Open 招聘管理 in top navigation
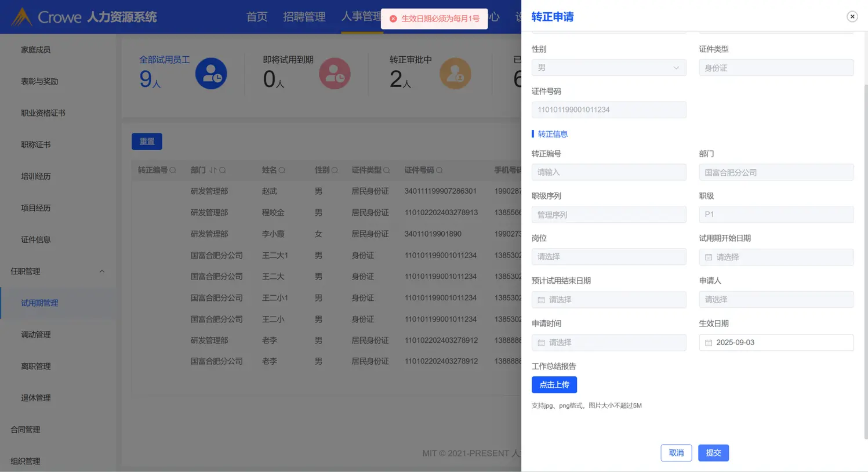Viewport: 868px width, 472px height. 304,17
